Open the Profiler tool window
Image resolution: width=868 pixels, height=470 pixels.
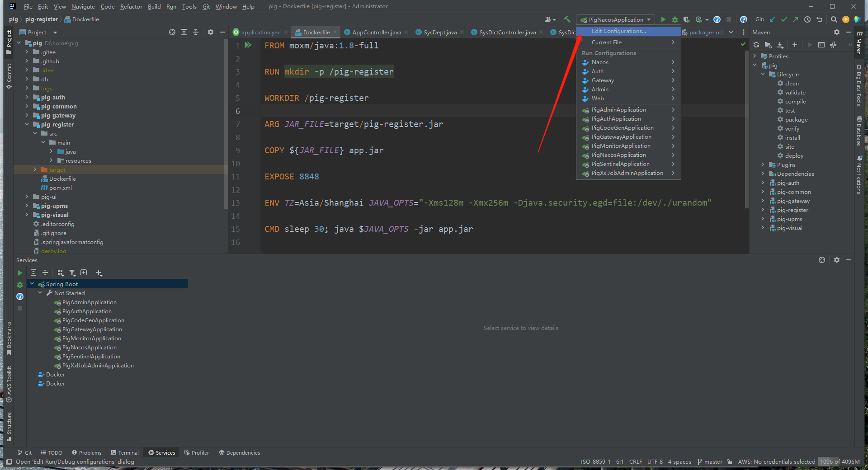click(x=196, y=452)
